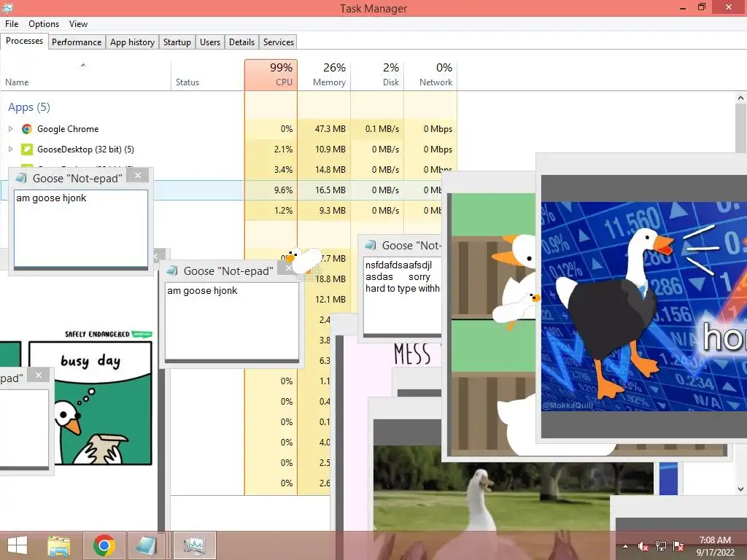Click the text area of middle Not-epad

point(232,321)
